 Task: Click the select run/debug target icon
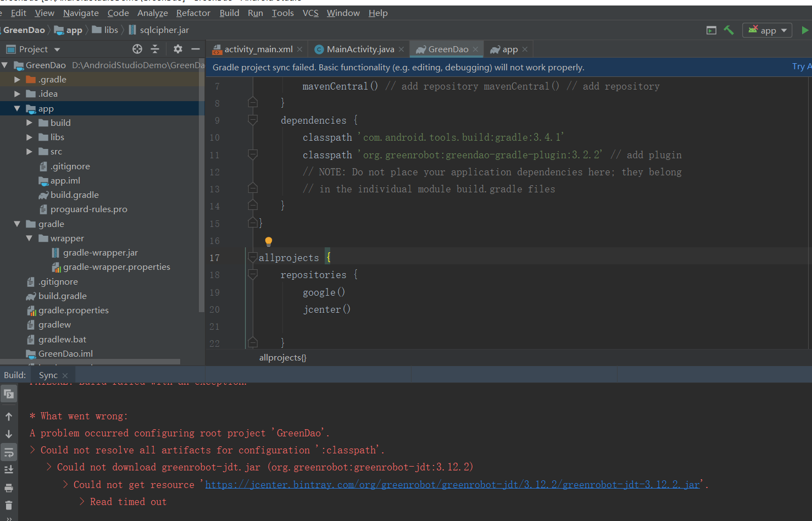point(711,30)
